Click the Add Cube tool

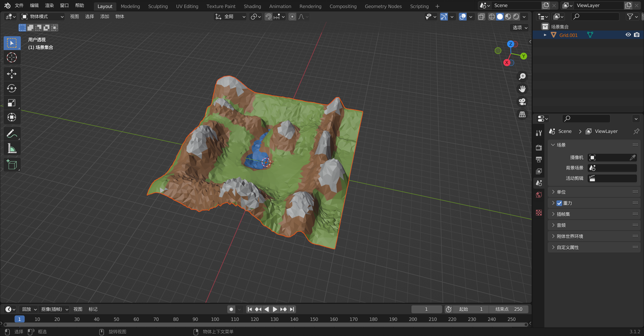pos(11,164)
